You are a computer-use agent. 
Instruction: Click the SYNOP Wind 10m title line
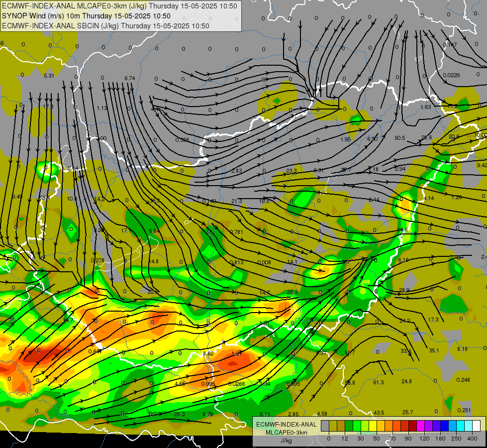[87, 16]
